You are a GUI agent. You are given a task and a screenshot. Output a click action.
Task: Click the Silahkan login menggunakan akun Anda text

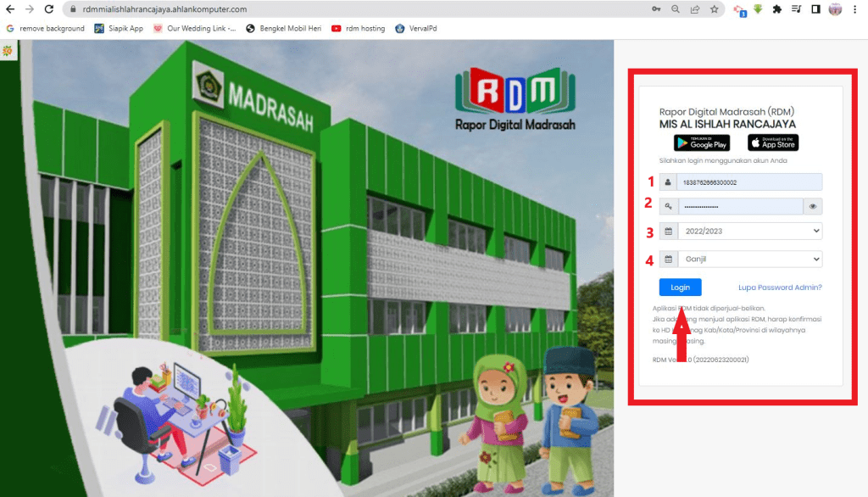point(723,160)
